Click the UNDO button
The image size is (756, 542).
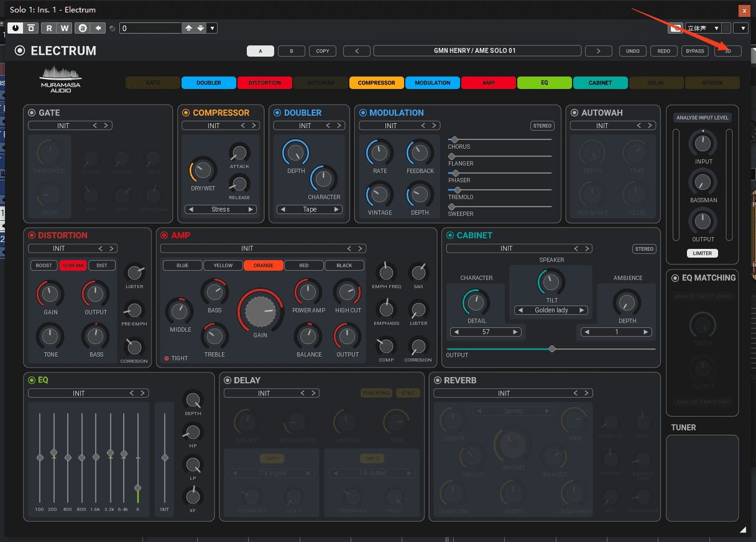click(x=633, y=51)
